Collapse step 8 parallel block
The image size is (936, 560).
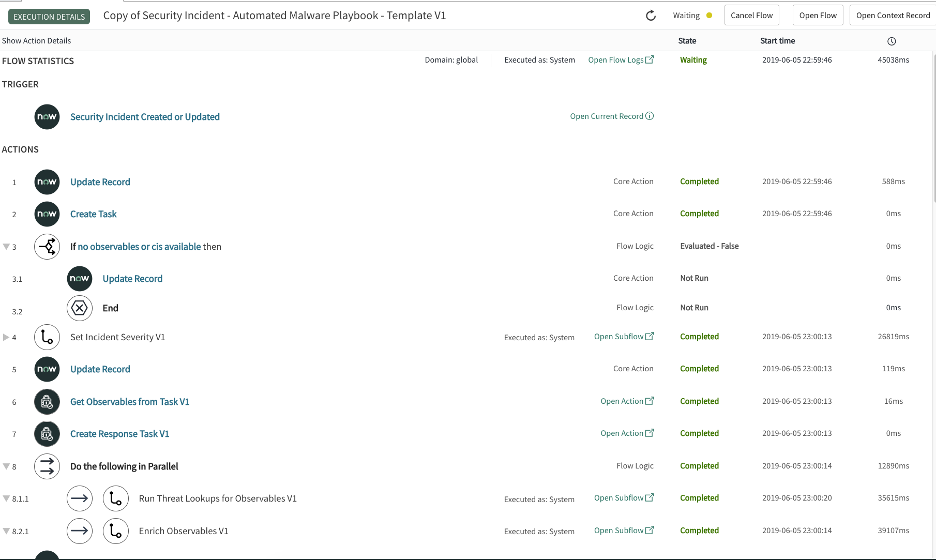point(6,466)
